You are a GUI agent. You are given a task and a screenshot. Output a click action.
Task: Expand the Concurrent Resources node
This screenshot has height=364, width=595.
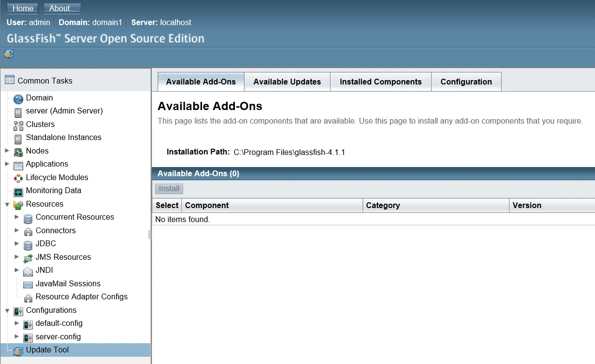coord(17,217)
